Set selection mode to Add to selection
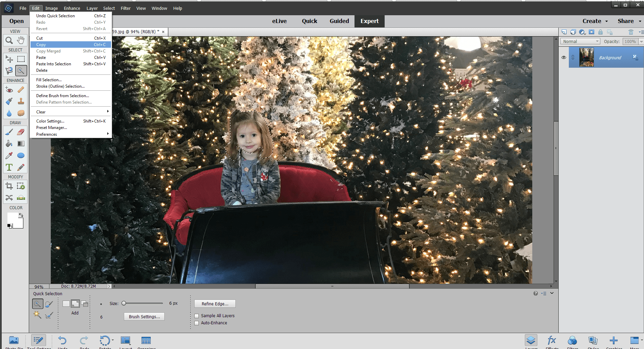This screenshot has width=644, height=349. point(75,304)
